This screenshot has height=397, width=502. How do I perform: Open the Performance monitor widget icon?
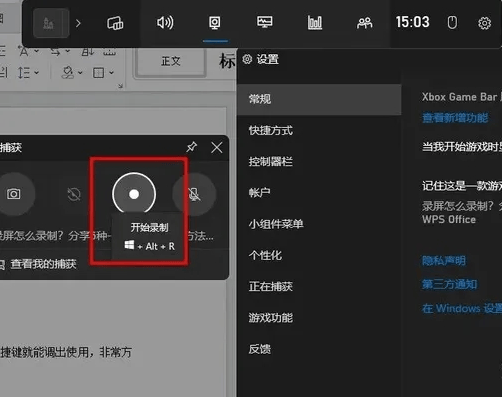(265, 22)
